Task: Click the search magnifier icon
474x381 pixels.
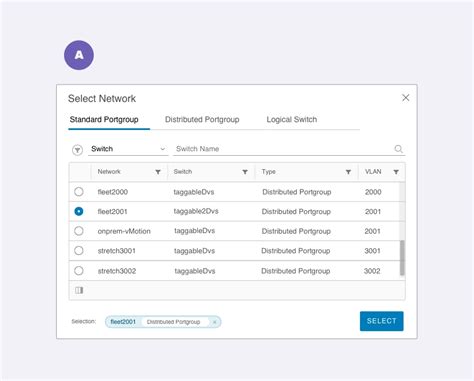Action: [x=398, y=149]
